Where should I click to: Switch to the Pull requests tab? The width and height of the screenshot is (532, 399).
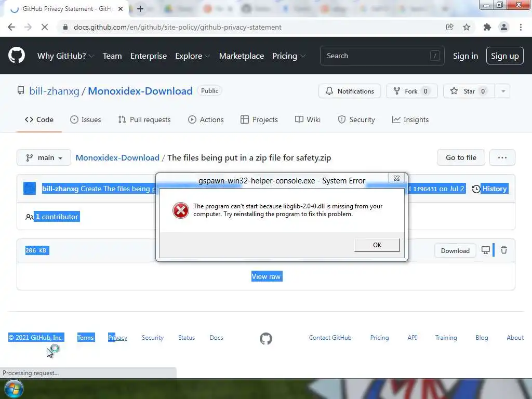(x=144, y=119)
